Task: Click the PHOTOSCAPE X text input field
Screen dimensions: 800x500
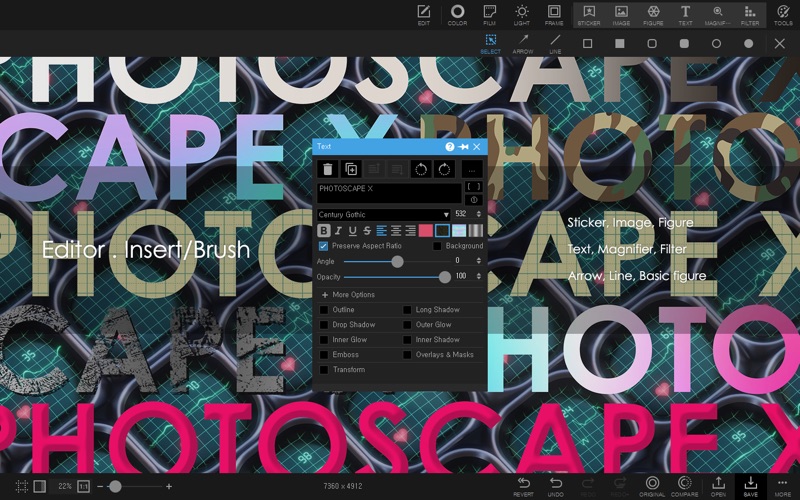Action: 389,192
